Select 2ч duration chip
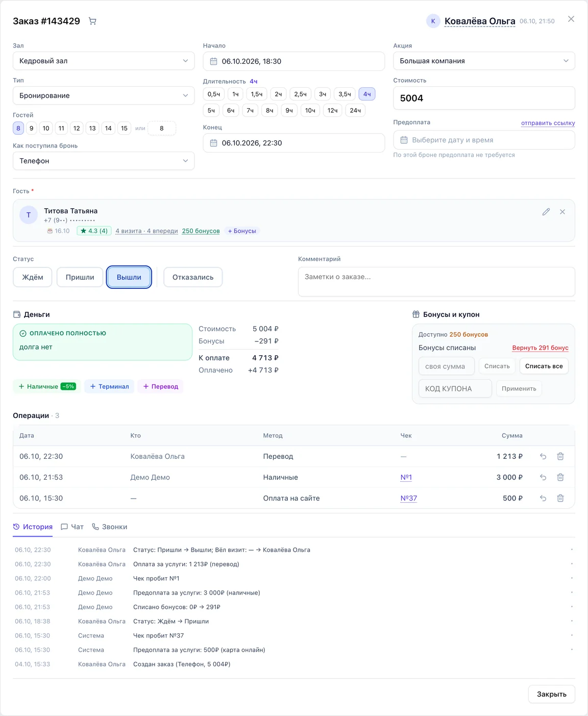The height and width of the screenshot is (716, 588). coord(278,94)
